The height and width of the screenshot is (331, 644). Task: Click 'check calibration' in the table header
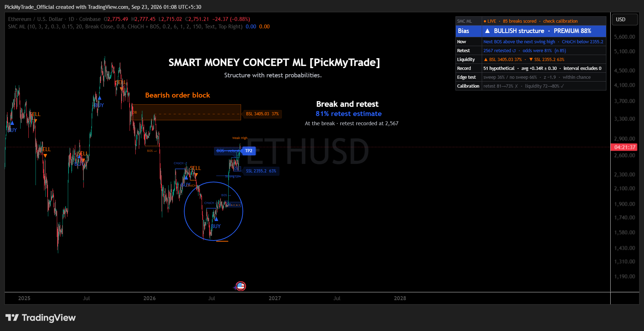(x=560, y=21)
